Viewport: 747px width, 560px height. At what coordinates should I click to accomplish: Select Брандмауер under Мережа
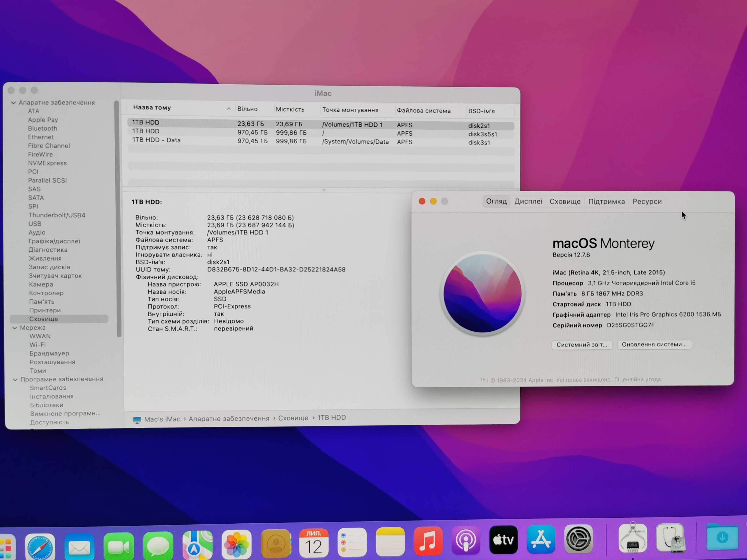(x=49, y=353)
